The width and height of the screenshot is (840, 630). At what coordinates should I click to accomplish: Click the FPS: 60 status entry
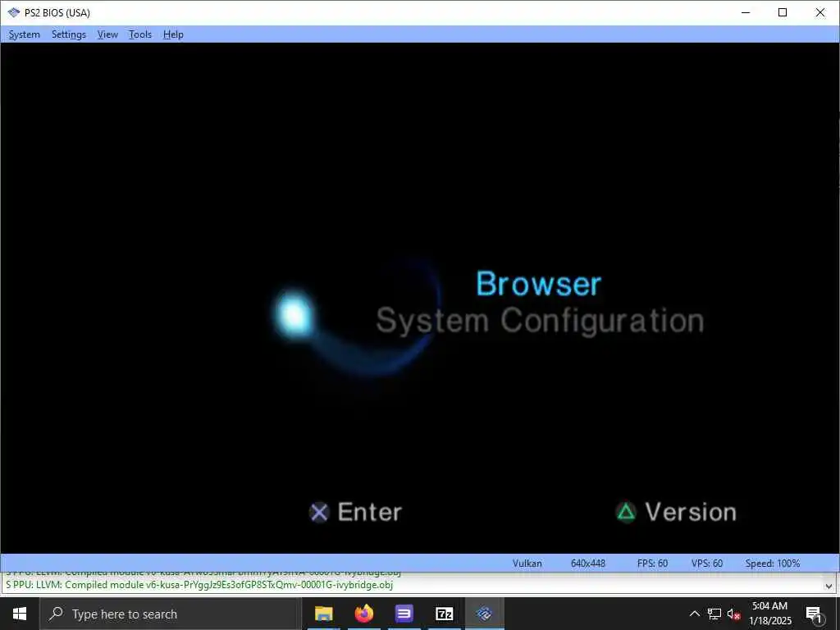652,563
